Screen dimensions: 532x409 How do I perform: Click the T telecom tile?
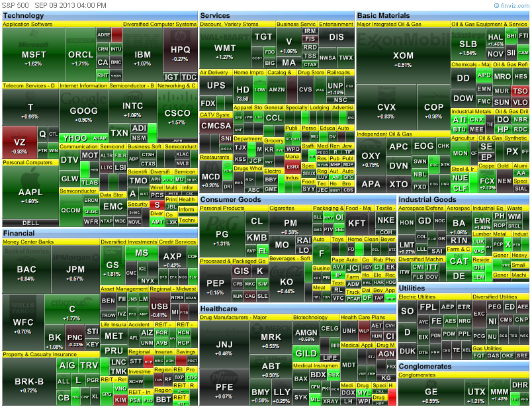tap(30, 108)
